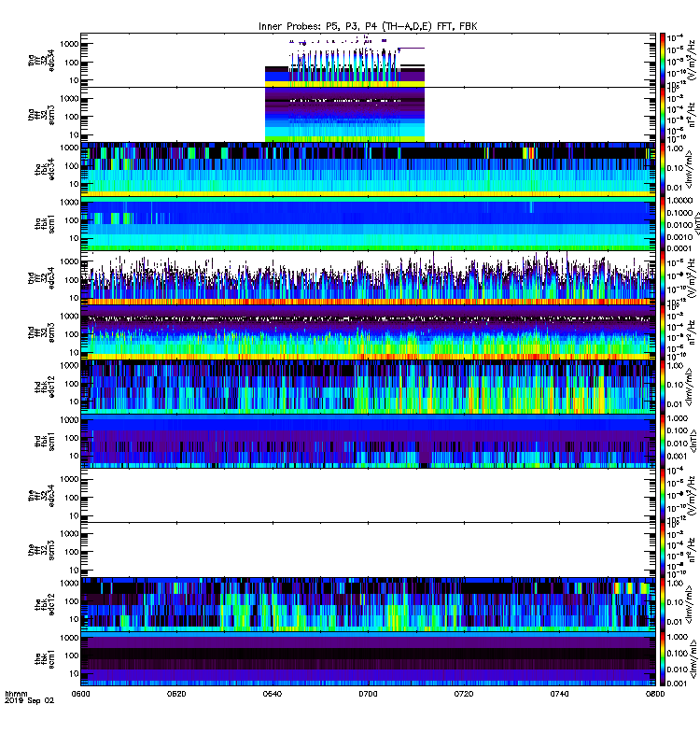Click inside the thd fff scm3 spectrogram panel

368,332
